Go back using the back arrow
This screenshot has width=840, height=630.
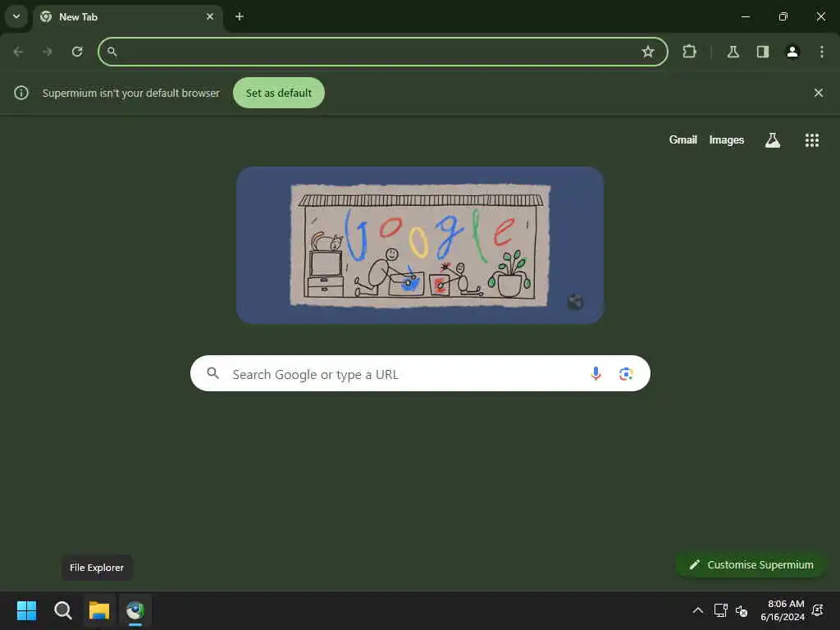tap(18, 52)
